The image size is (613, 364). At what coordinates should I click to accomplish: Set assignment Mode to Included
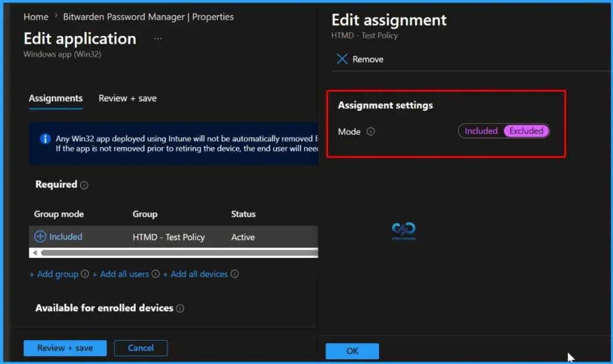pyautogui.click(x=481, y=131)
